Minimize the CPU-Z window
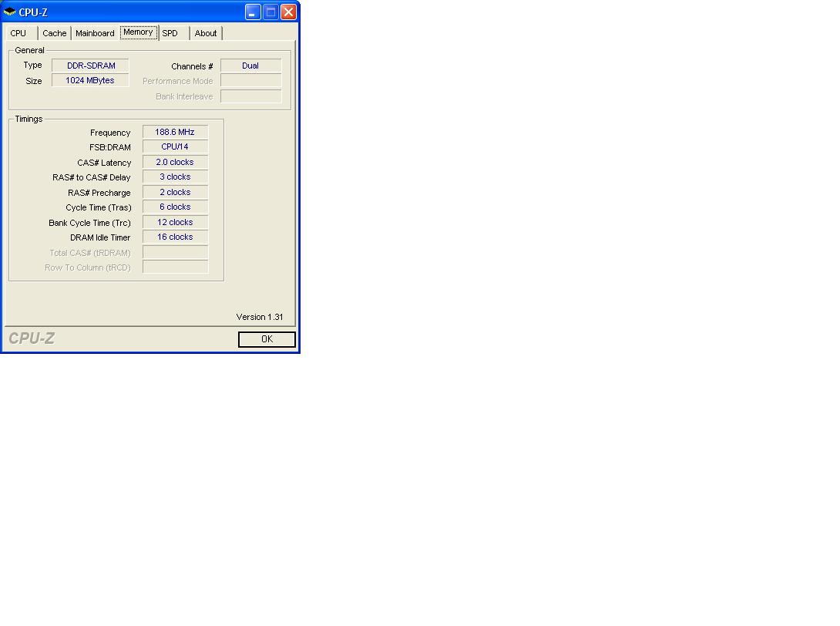The height and width of the screenshot is (626, 840). 253,12
